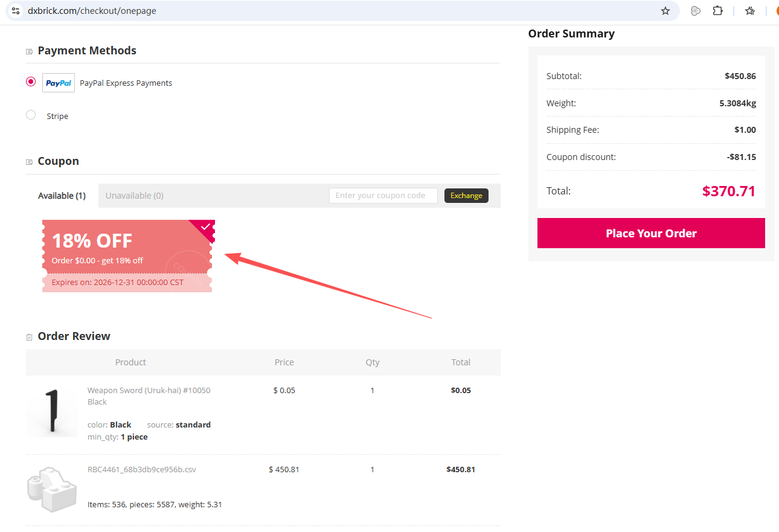The image size is (779, 532).
Task: Click the Coupon section heading icon
Action: [x=29, y=162]
